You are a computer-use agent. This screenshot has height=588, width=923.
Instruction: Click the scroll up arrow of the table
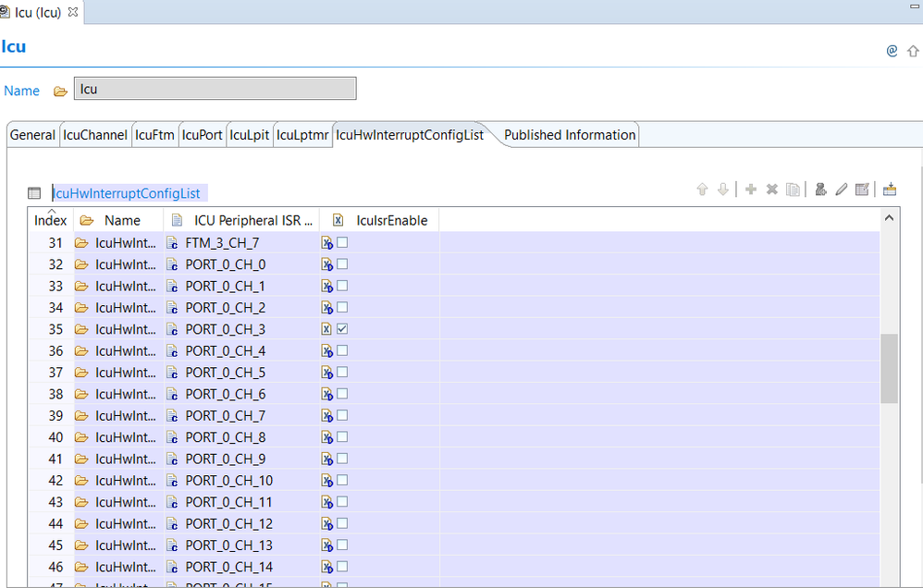click(889, 218)
